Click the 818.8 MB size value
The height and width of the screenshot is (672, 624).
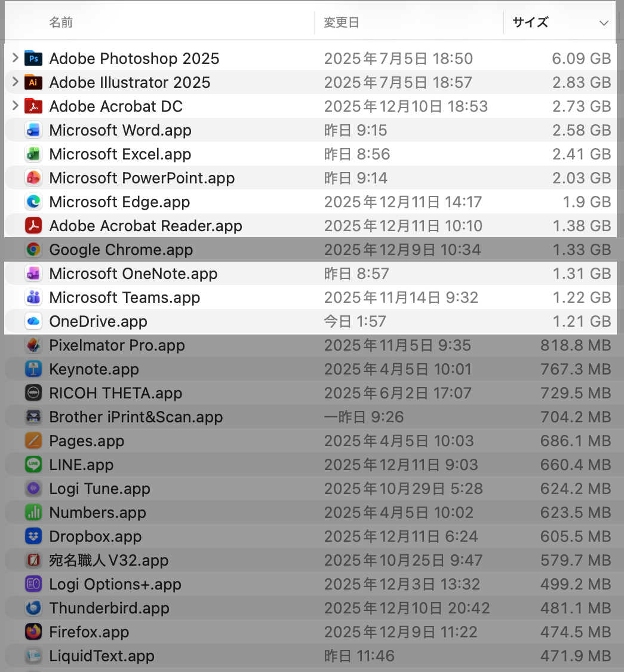coord(576,345)
